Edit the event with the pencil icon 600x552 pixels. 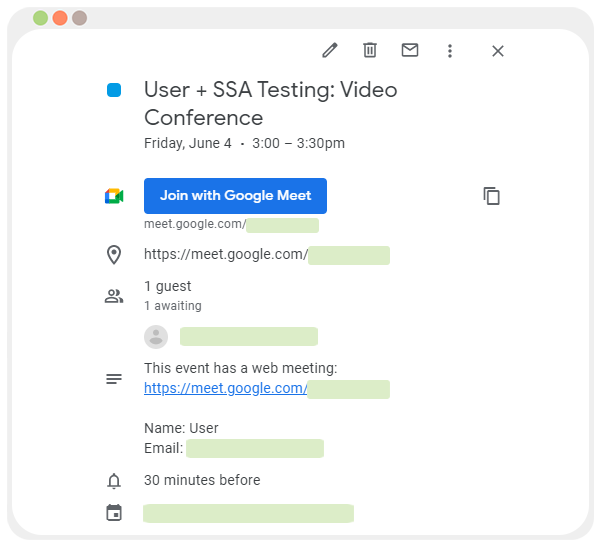[x=329, y=50]
